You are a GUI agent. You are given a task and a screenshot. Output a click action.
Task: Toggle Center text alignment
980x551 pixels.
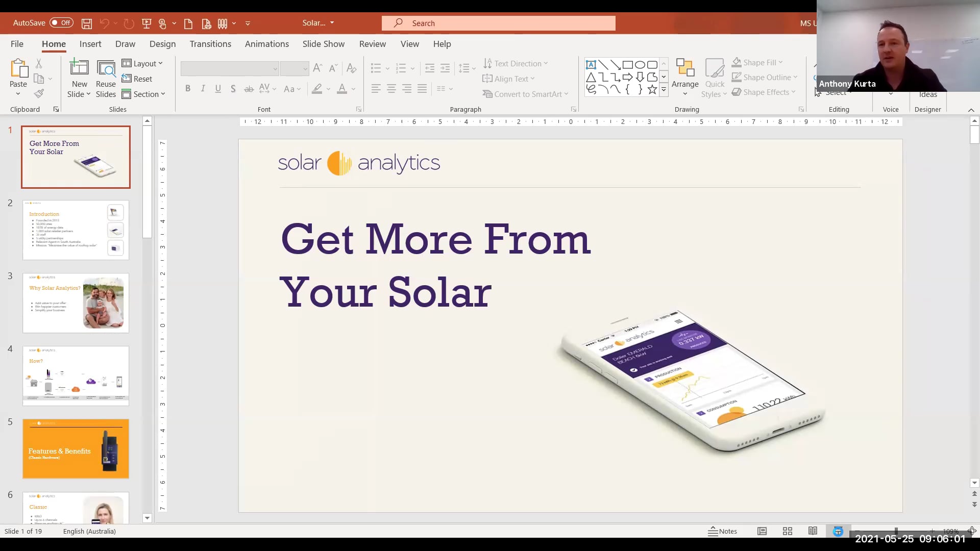[x=391, y=89]
